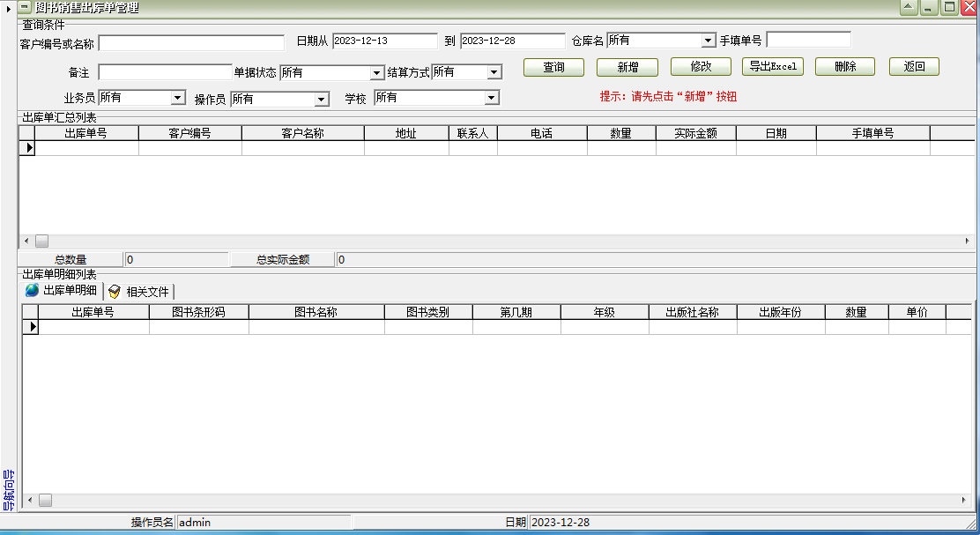Open the 结算方式 settlement dropdown

point(494,72)
